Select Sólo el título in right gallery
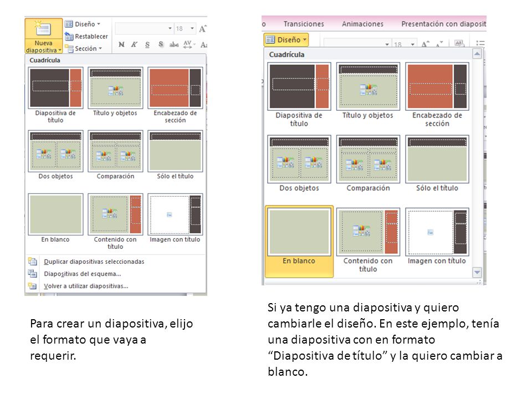The image size is (532, 399). coord(437,164)
